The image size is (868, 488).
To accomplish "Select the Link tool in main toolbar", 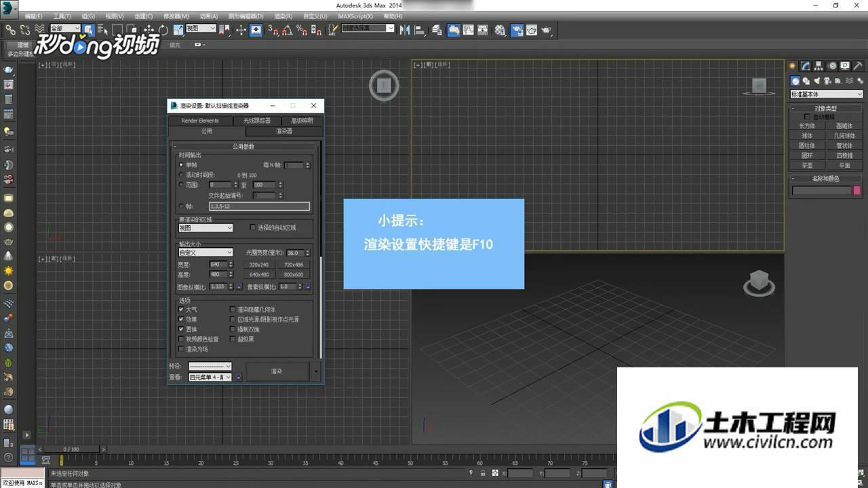I will (10, 30).
